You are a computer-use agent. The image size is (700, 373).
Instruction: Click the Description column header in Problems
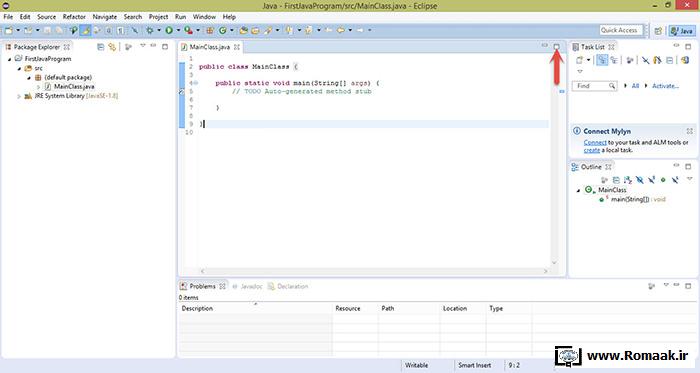pos(256,308)
